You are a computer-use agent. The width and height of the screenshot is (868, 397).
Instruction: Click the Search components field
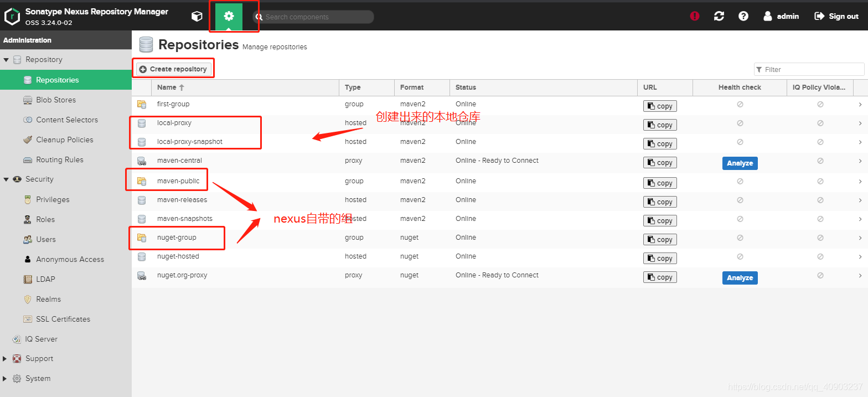pos(313,17)
